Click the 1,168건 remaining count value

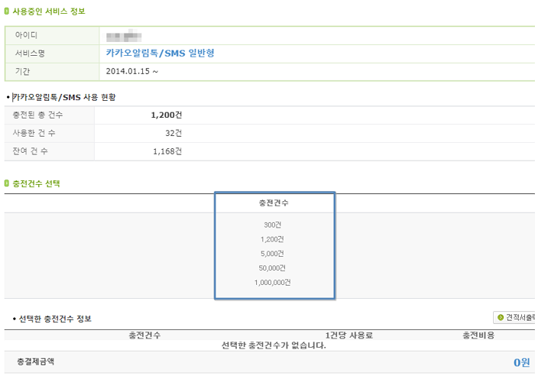pos(167,151)
